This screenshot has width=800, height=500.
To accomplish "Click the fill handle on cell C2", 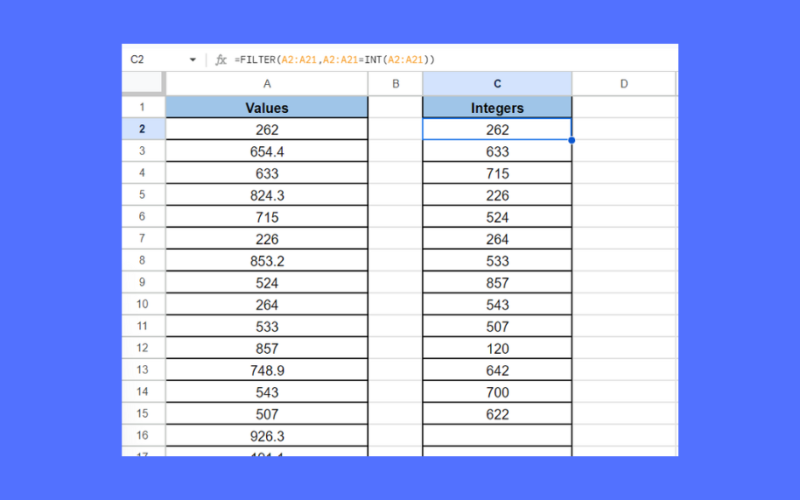I will 572,140.
